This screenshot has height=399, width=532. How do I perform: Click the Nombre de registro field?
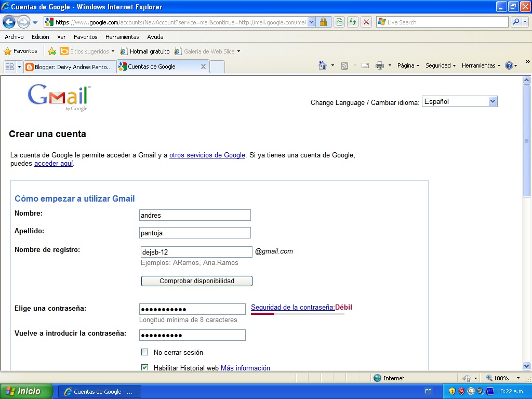[196, 252]
